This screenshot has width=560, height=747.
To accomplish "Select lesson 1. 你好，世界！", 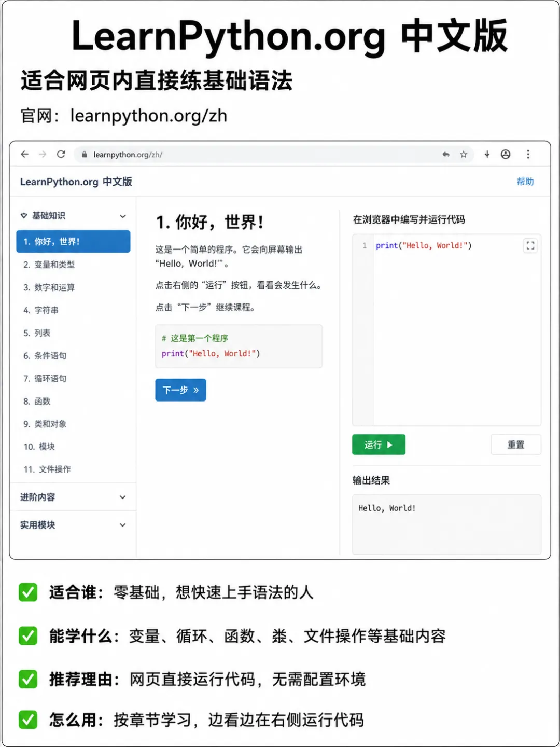I will point(73,241).
